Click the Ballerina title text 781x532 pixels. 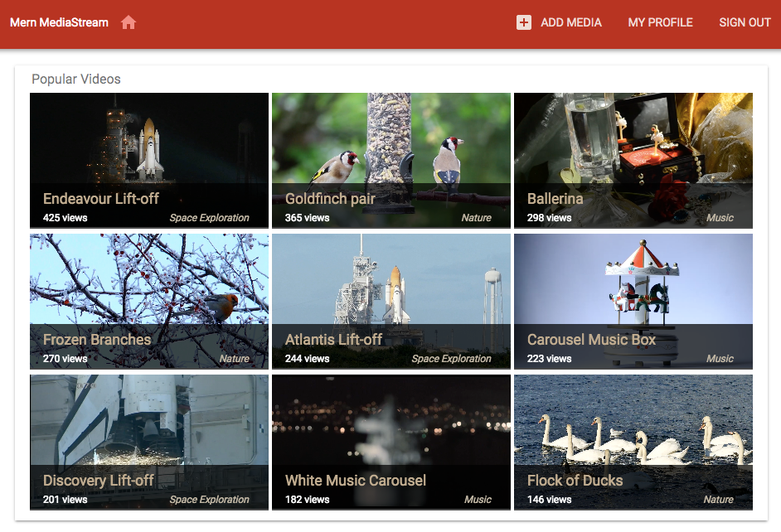click(555, 199)
